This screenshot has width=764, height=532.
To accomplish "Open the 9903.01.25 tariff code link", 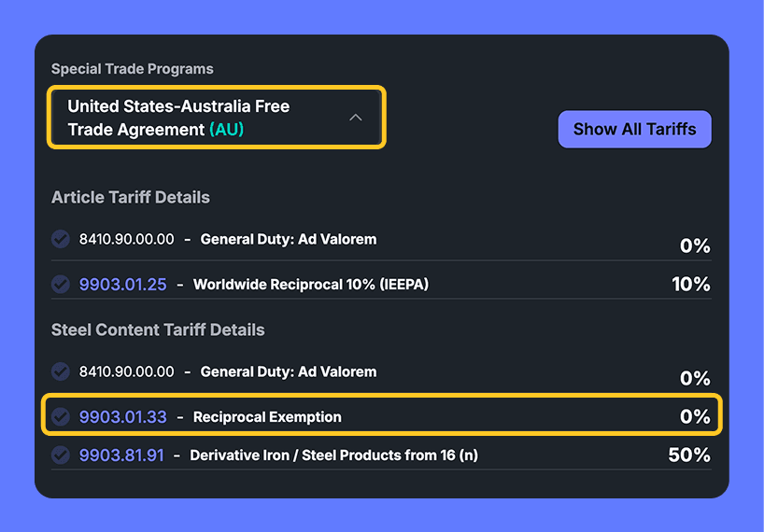I will (122, 284).
